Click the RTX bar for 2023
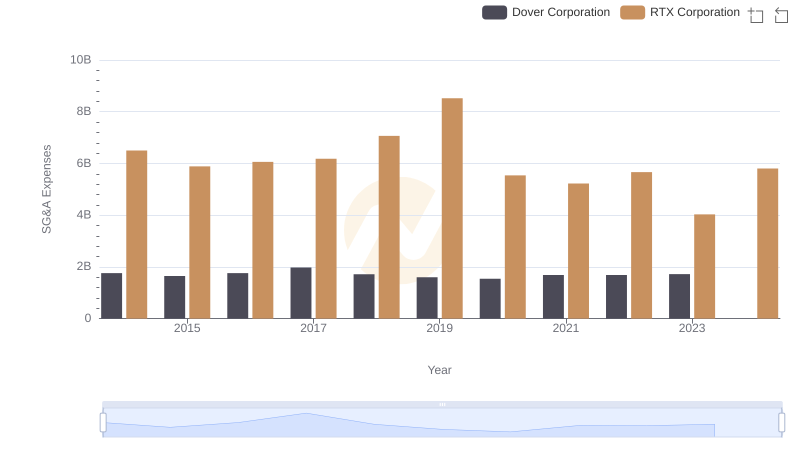 coord(705,266)
